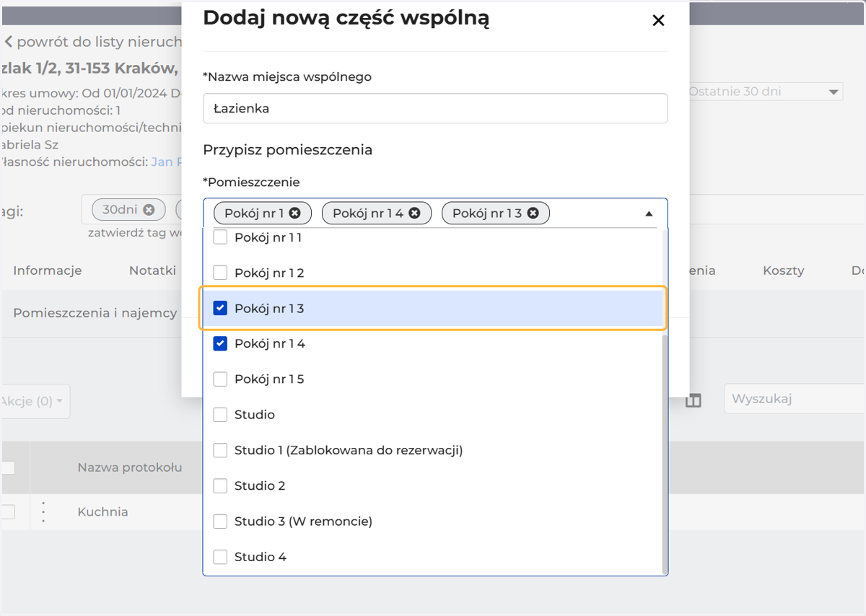
Task: Remove the Pokój nr 1 3 chip
Action: [533, 214]
